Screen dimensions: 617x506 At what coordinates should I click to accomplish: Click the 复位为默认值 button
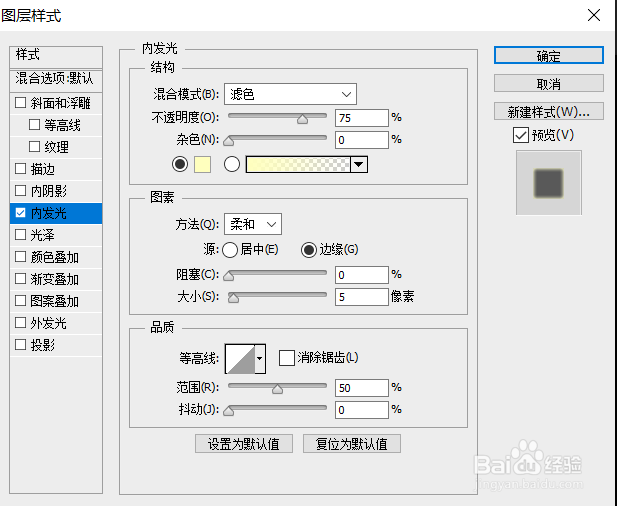tap(352, 444)
